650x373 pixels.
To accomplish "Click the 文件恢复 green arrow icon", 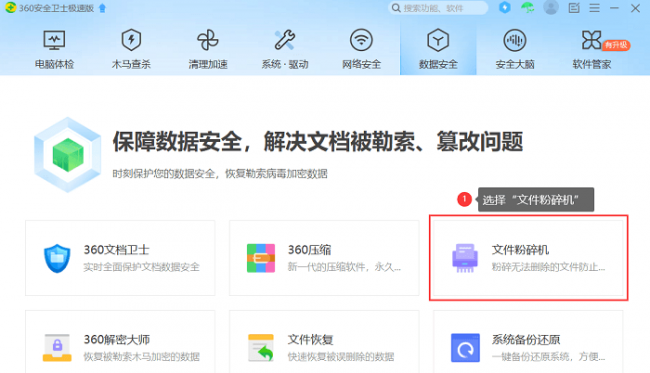I will click(x=261, y=348).
